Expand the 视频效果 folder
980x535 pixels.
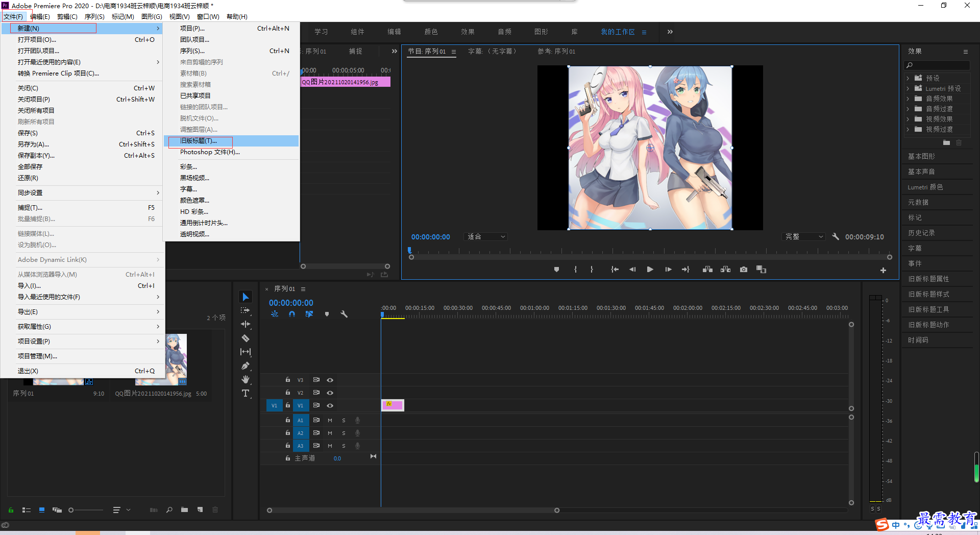click(908, 119)
